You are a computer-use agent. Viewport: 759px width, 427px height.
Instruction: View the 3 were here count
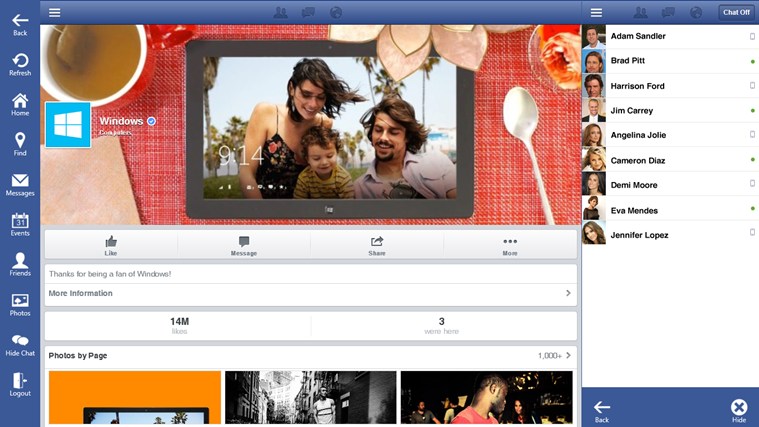(x=441, y=326)
